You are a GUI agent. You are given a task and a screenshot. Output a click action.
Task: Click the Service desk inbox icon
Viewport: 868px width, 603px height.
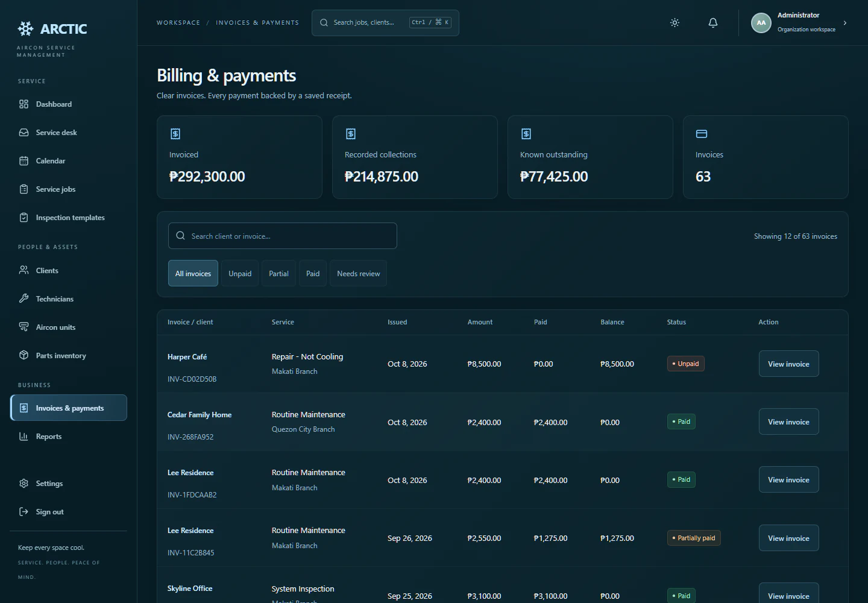tap(24, 132)
